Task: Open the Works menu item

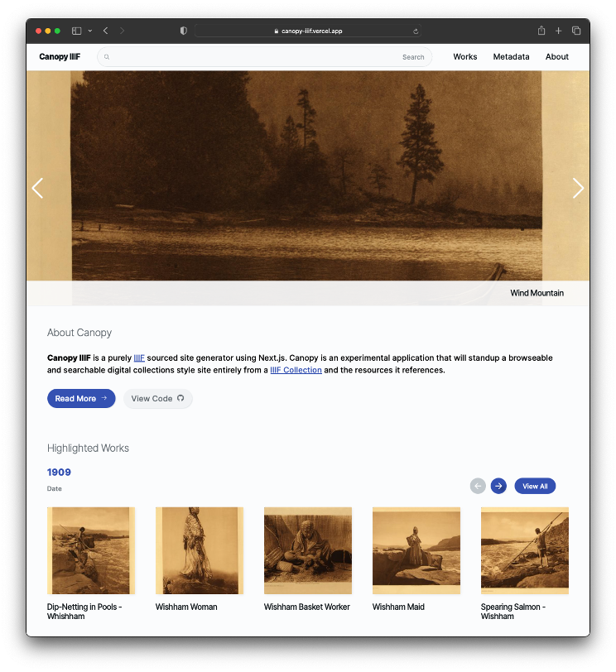Action: 465,56
